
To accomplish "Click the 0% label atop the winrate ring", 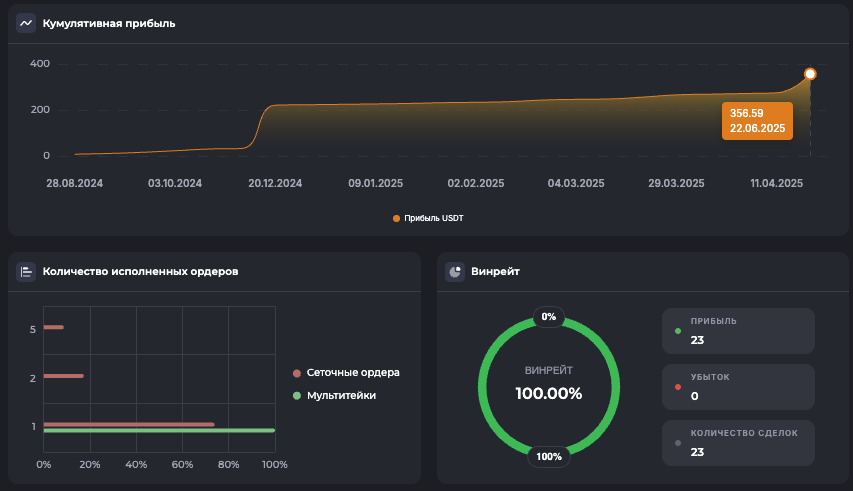I will click(548, 317).
